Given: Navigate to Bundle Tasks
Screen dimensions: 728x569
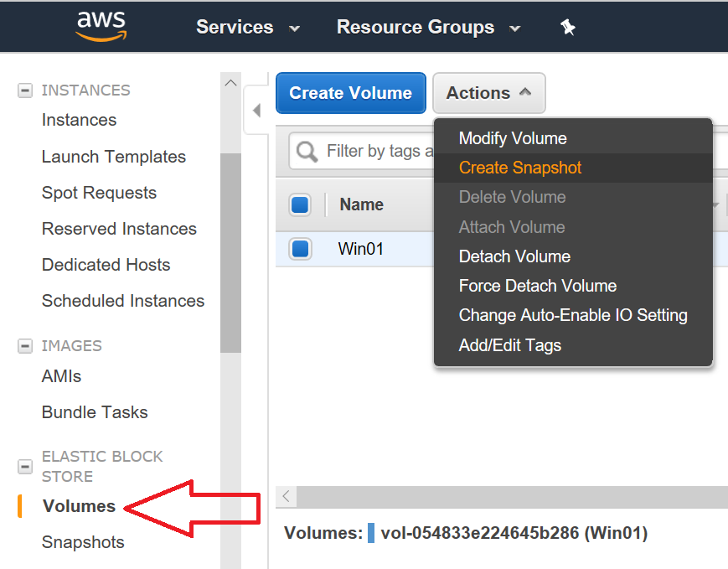Looking at the screenshot, I should [x=95, y=412].
